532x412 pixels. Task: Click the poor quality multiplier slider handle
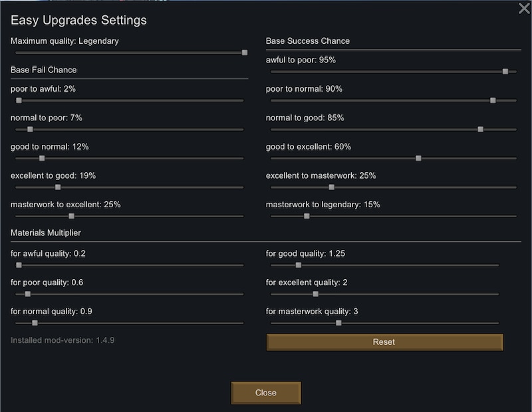pyautogui.click(x=28, y=294)
